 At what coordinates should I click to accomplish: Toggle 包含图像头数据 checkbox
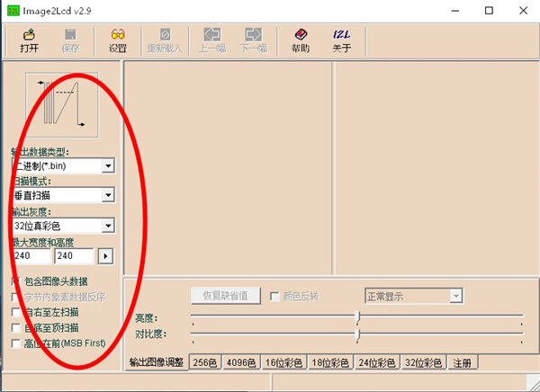click(x=15, y=281)
